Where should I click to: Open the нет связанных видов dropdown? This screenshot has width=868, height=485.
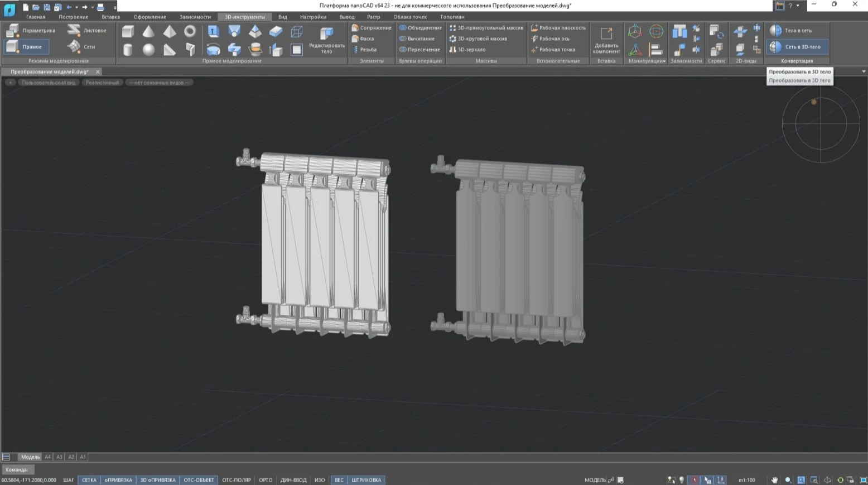click(x=159, y=83)
